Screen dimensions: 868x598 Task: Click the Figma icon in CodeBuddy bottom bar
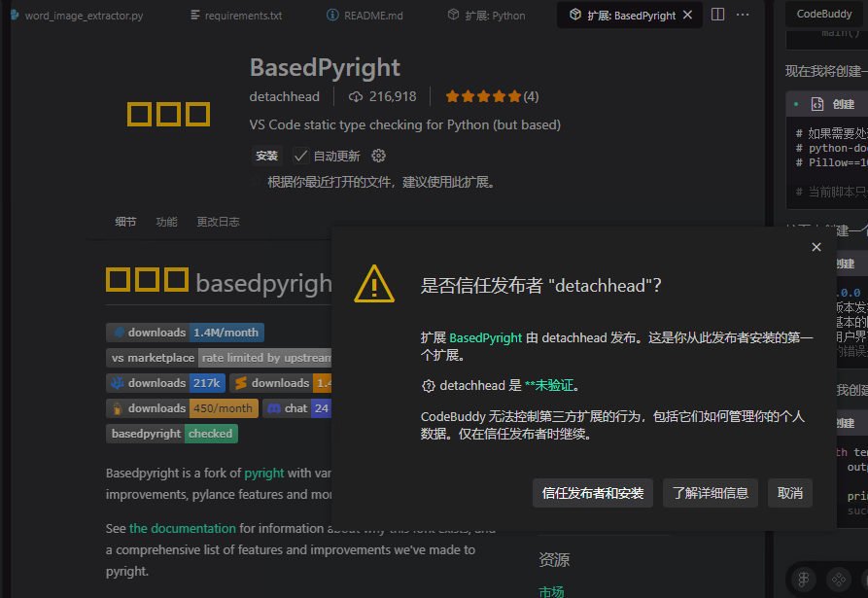804,580
